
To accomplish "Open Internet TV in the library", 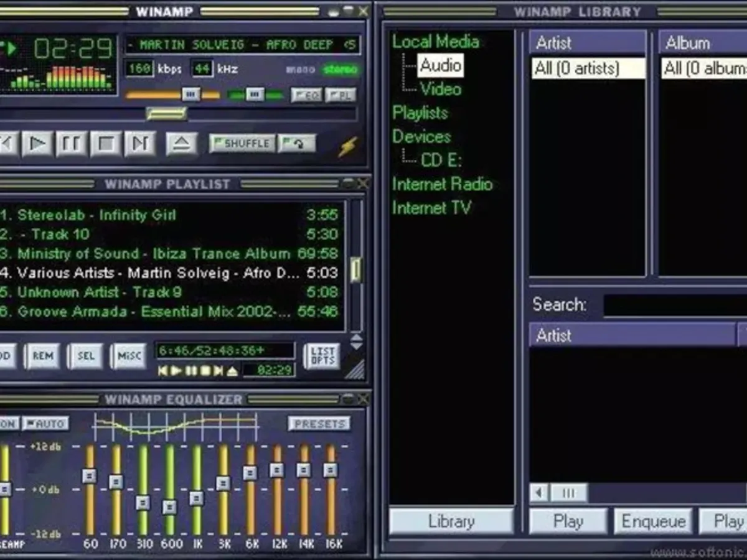I will click(431, 208).
